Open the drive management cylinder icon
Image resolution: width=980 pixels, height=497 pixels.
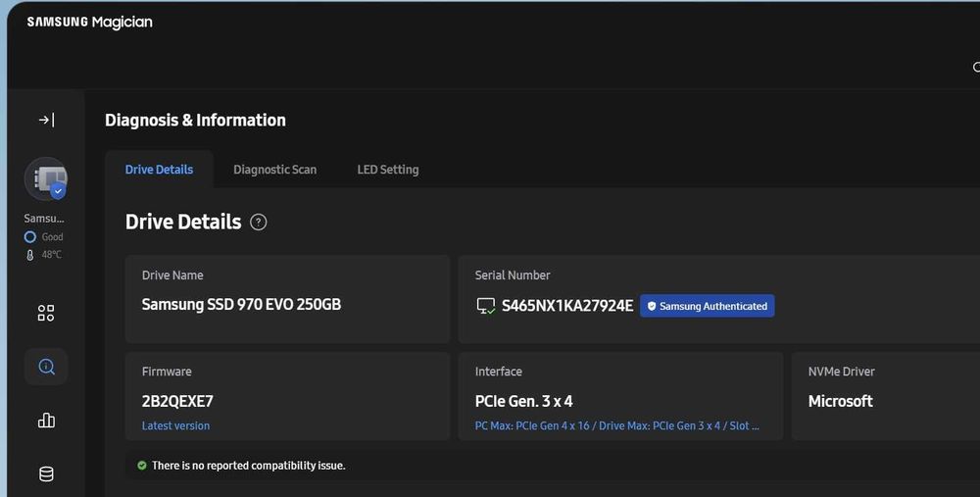point(46,473)
